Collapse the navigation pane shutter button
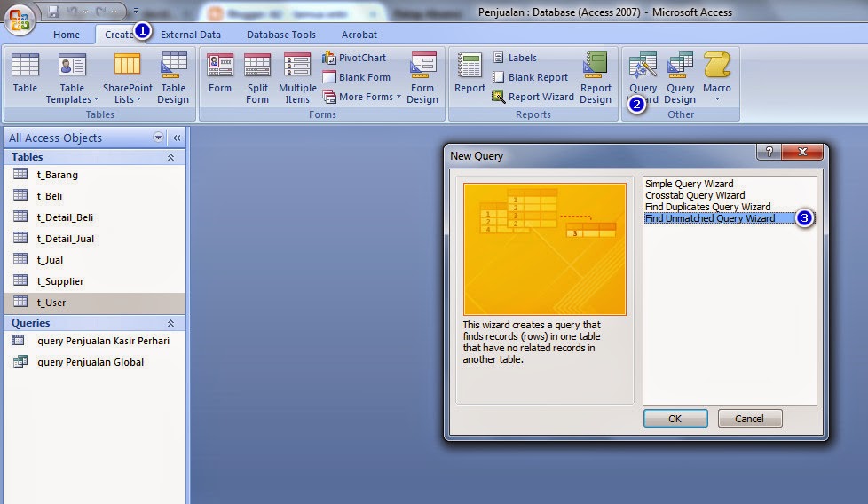868x504 pixels. [177, 138]
